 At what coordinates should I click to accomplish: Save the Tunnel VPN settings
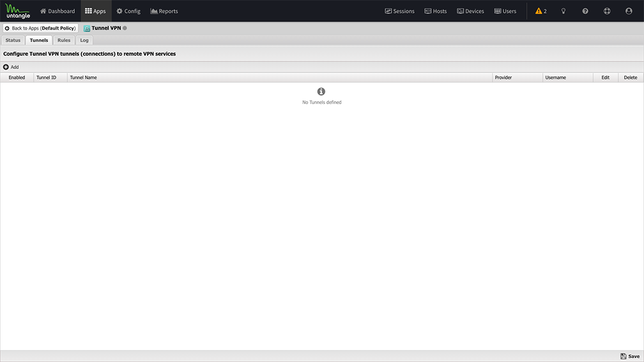coord(630,356)
